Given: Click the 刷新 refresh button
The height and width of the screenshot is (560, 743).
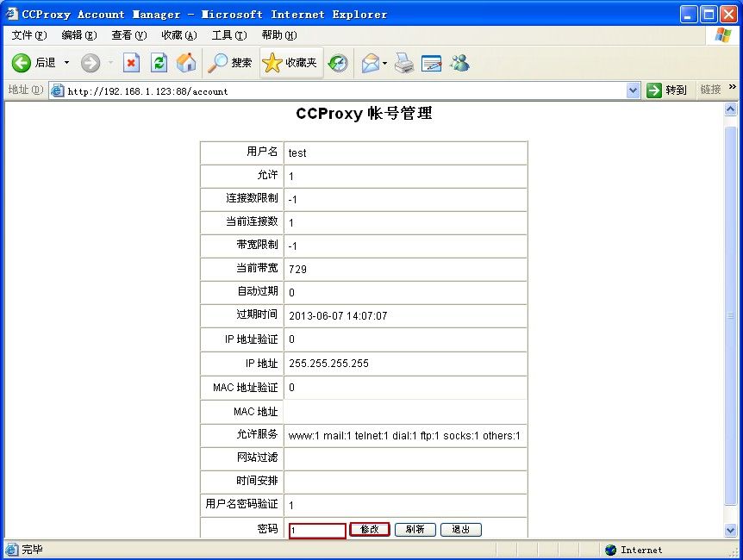Looking at the screenshot, I should pos(415,529).
